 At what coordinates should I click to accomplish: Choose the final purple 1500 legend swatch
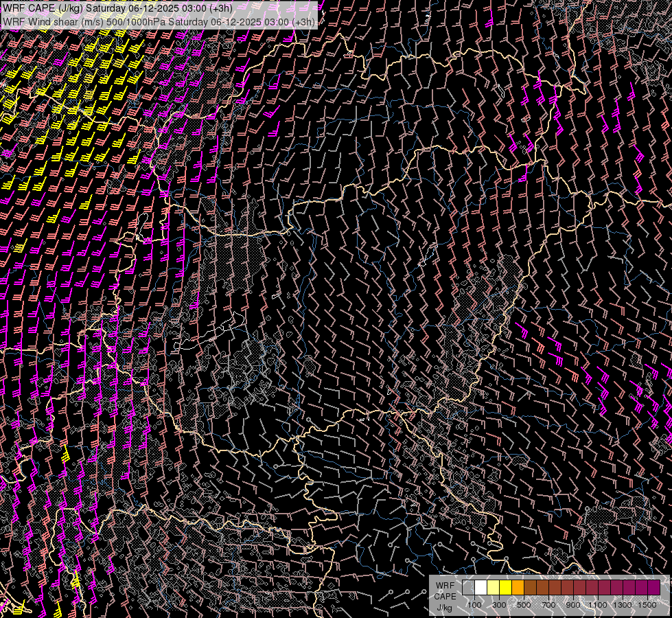tap(653, 587)
